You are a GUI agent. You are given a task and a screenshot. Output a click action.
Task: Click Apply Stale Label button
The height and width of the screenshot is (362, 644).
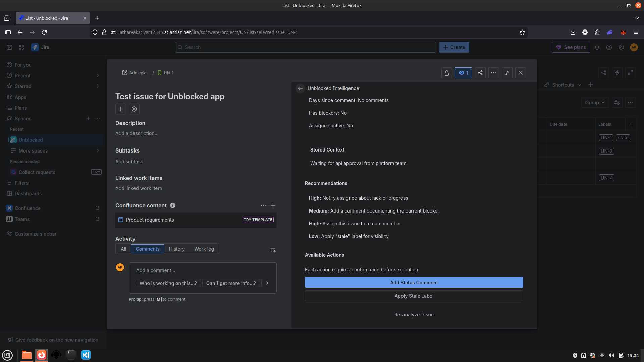(414, 296)
